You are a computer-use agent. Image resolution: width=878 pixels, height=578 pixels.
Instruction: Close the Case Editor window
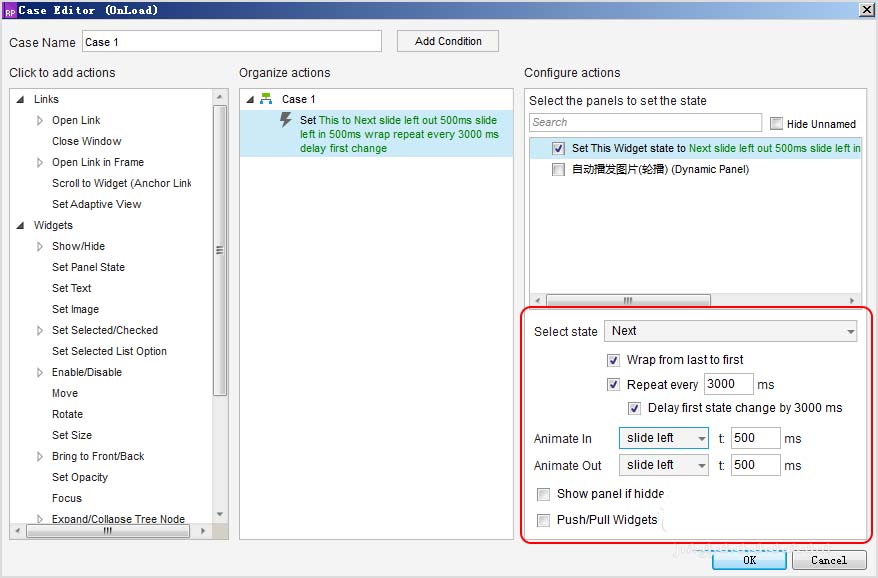(866, 10)
